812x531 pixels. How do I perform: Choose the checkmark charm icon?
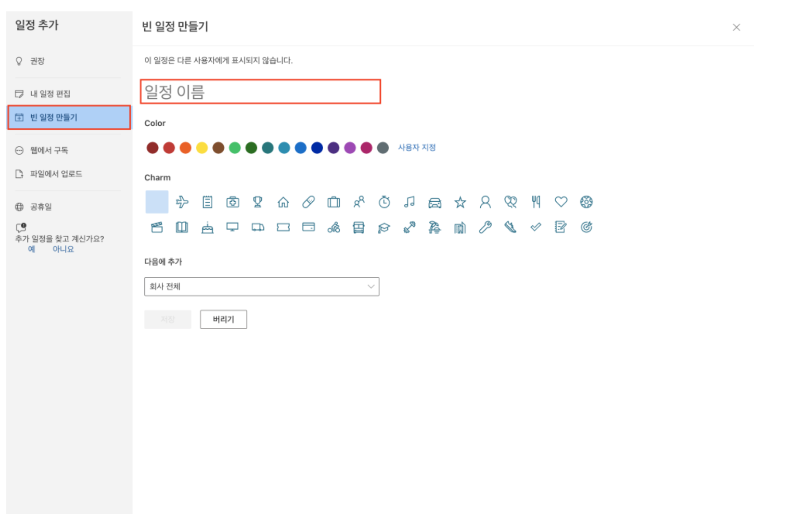coord(536,228)
